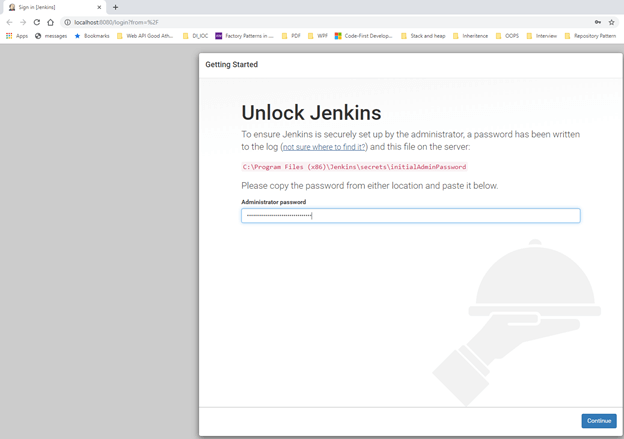
Task: Click the Continue button
Action: point(599,421)
